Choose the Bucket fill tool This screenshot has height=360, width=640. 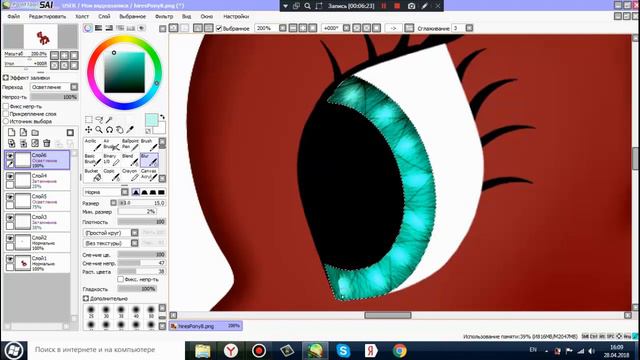(x=92, y=175)
